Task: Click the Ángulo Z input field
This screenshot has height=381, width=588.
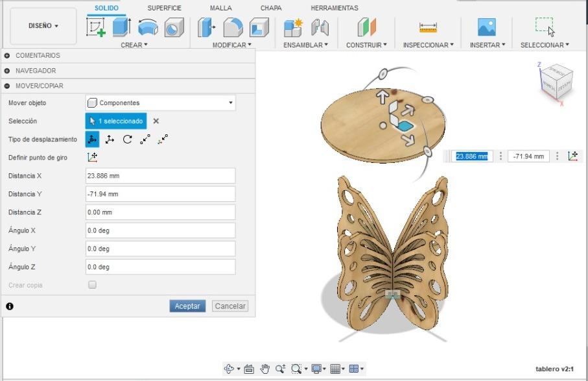Action: 161,267
